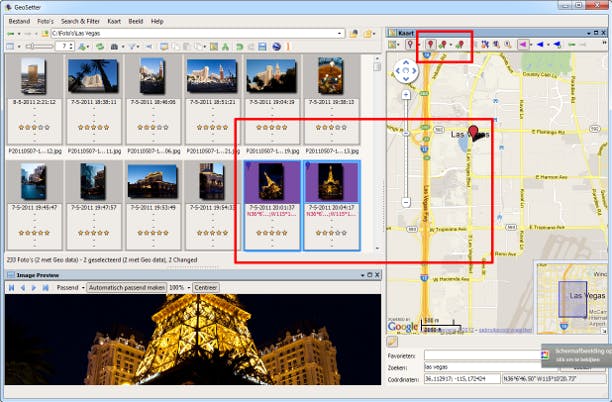Viewport: 612px width, 402px height.
Task: Toggle the show image position marker icon
Action: tap(411, 45)
